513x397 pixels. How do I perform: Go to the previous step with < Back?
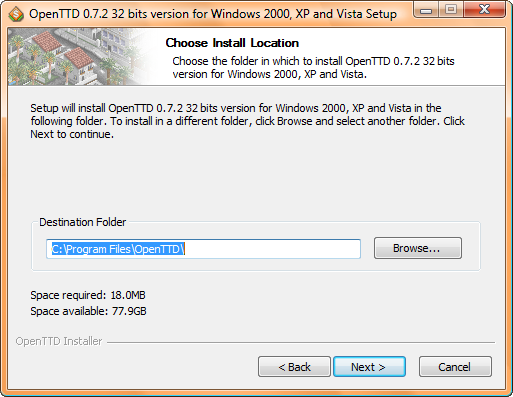(294, 367)
